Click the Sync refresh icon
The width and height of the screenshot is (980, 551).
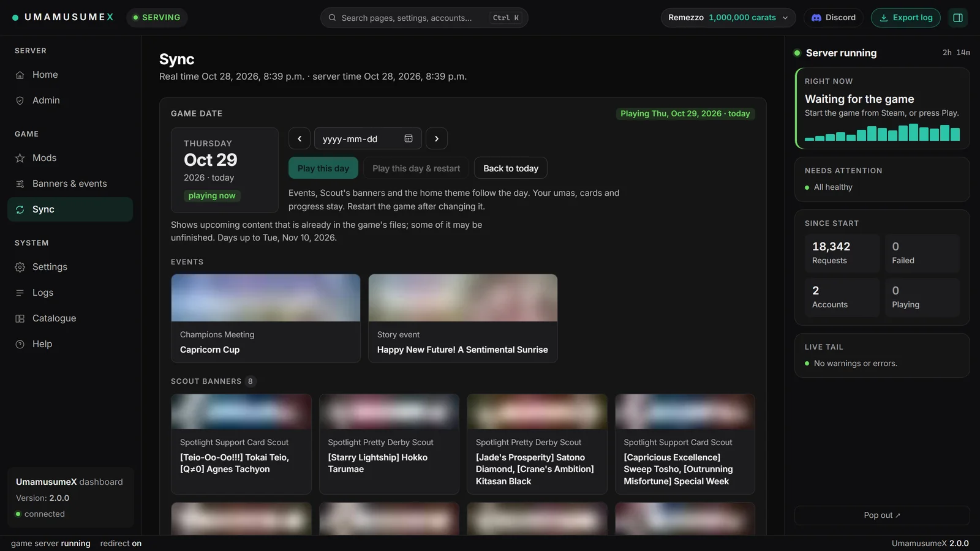click(x=20, y=209)
